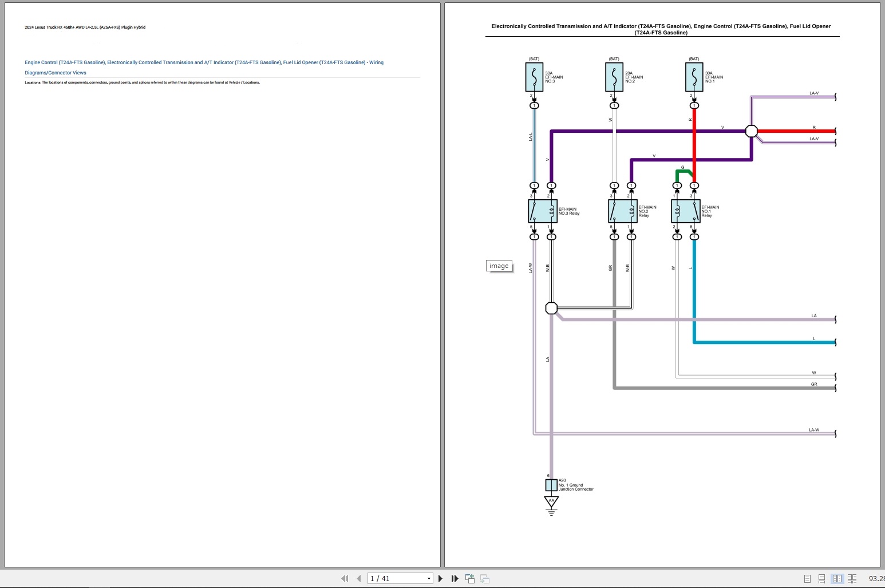Jump to the last page
The height and width of the screenshot is (588, 885).
[455, 579]
